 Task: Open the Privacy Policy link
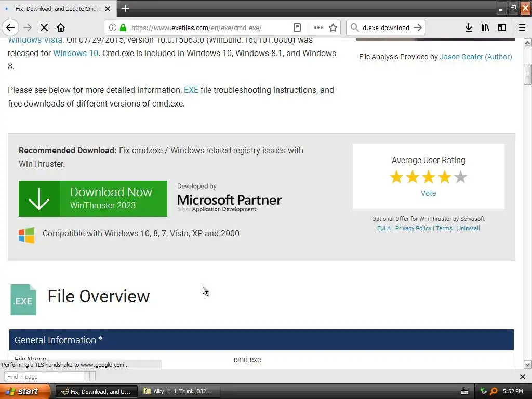pyautogui.click(x=413, y=228)
